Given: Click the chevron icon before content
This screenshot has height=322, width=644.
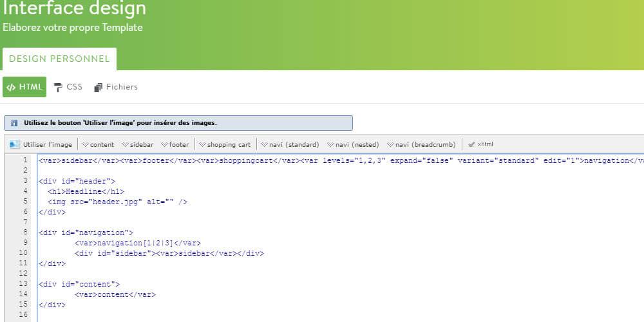Looking at the screenshot, I should click(86, 144).
